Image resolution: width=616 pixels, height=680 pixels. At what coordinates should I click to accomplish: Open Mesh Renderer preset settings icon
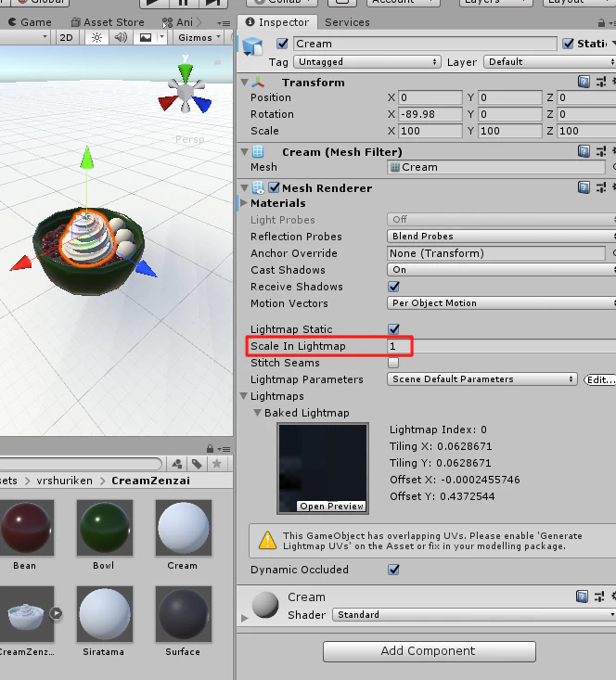(x=601, y=187)
